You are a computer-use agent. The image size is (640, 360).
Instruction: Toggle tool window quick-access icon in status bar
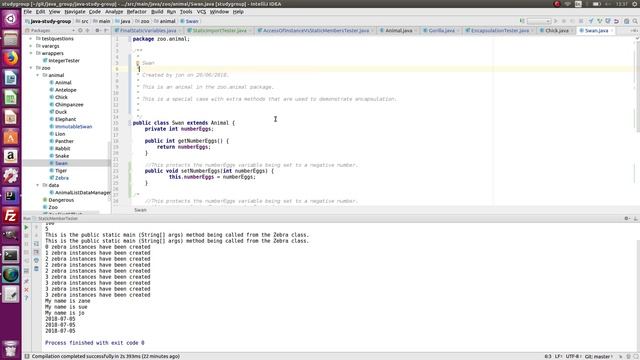[x=27, y=356]
